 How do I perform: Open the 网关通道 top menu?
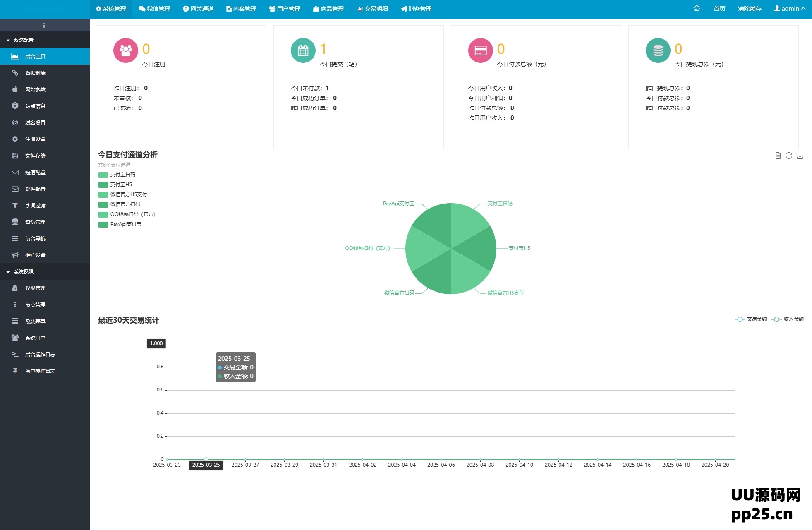(198, 9)
